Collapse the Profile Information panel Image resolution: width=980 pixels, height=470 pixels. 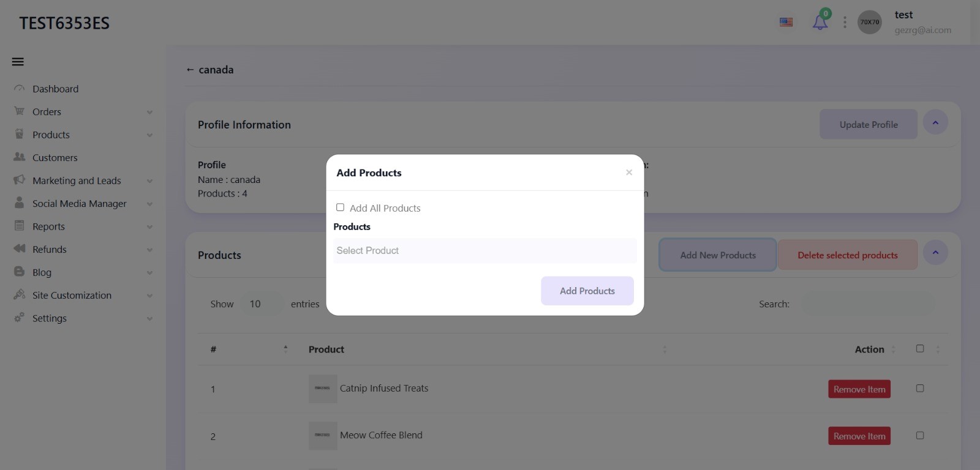[x=935, y=122]
